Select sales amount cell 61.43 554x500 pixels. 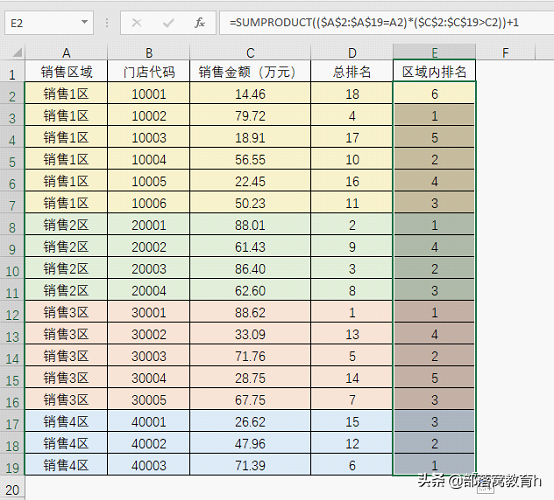pos(250,247)
